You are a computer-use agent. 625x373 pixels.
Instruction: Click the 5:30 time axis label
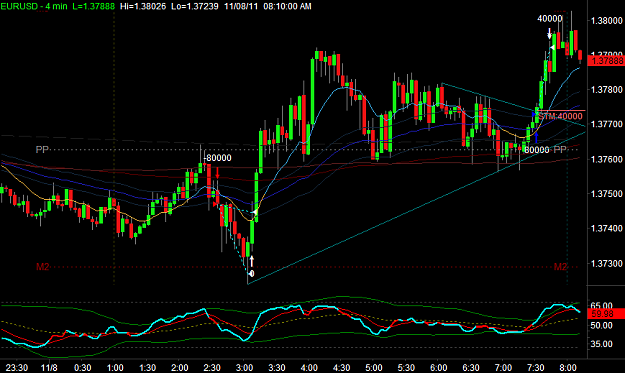(406, 367)
